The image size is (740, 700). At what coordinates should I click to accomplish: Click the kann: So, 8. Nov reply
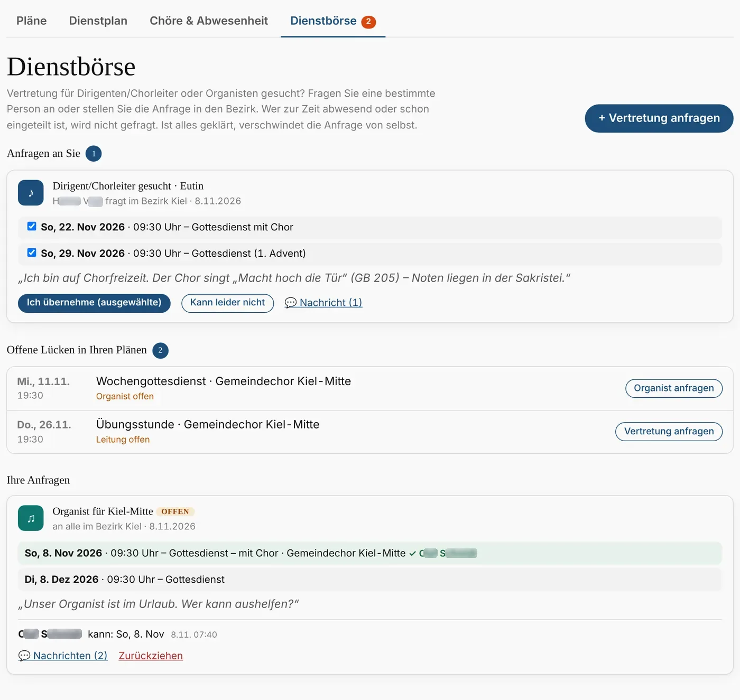tap(126, 634)
